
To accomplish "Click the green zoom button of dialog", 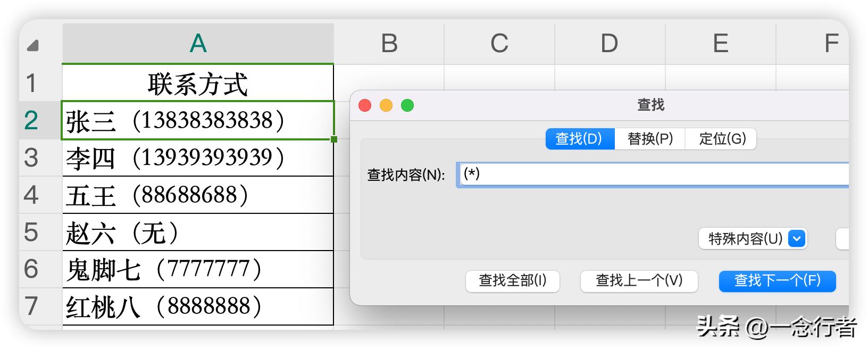I will [407, 105].
